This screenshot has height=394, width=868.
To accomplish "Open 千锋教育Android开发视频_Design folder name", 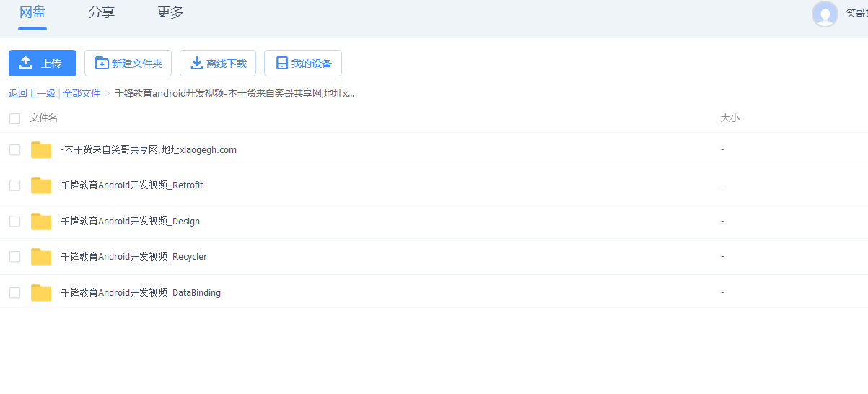I will click(x=131, y=222).
